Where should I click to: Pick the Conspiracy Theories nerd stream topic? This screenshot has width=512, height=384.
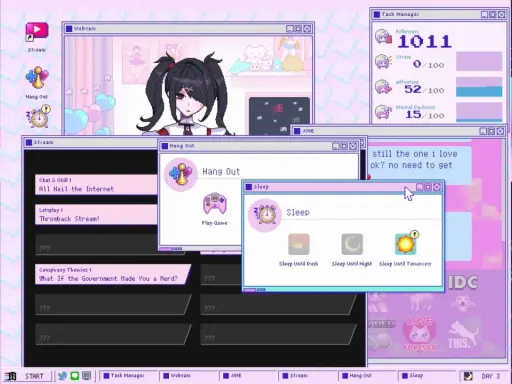click(x=113, y=274)
